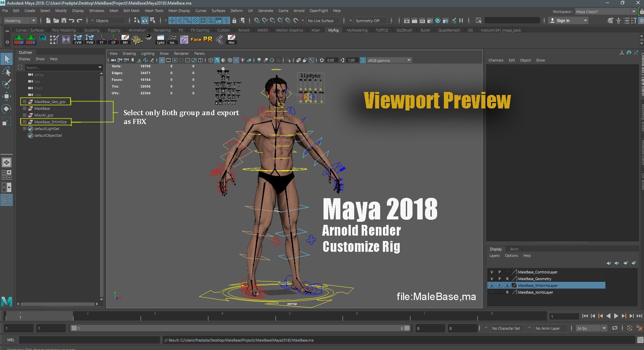Click the NH shelf icon
644x350 pixels.
click(x=125, y=40)
